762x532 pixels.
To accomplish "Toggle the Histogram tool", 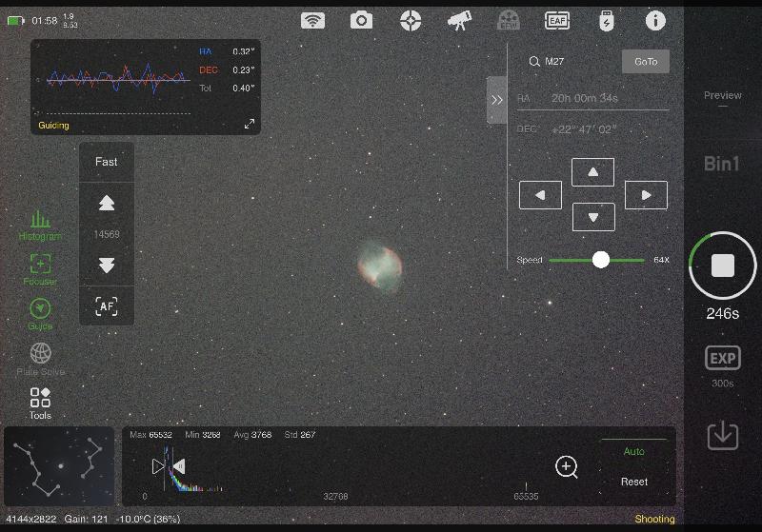I will pos(40,226).
